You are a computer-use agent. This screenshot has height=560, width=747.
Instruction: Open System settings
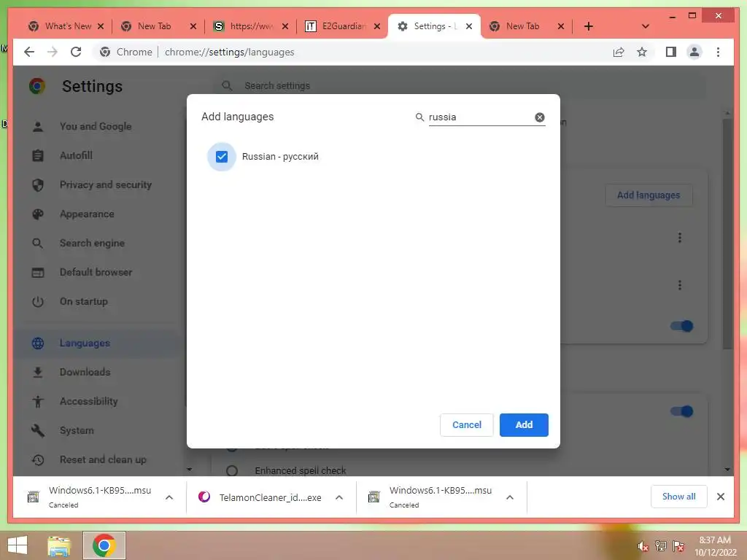(x=77, y=430)
